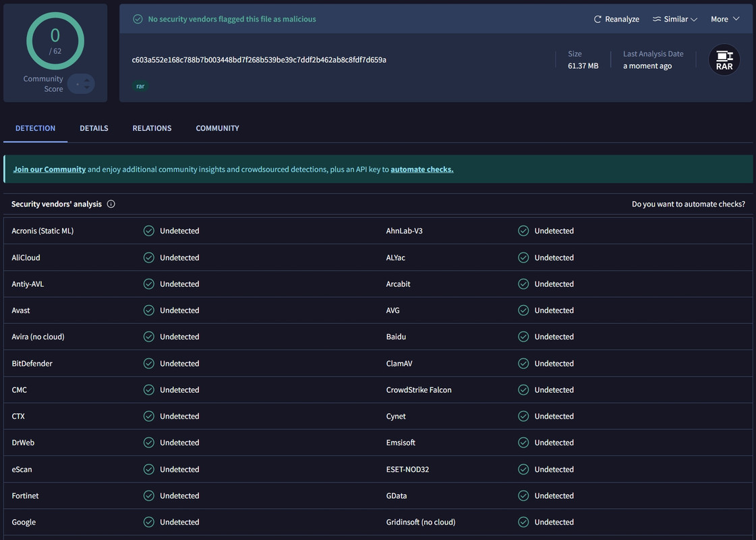Click the BitDefender vendor name

32,363
